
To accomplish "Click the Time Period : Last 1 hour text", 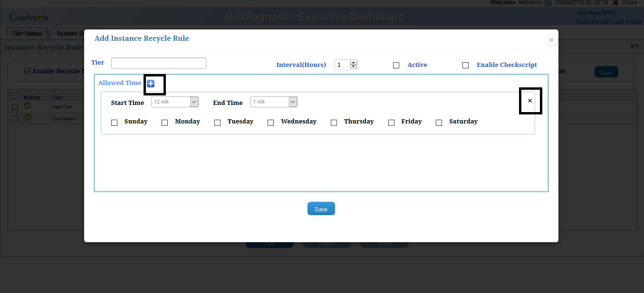I will tap(609, 22).
